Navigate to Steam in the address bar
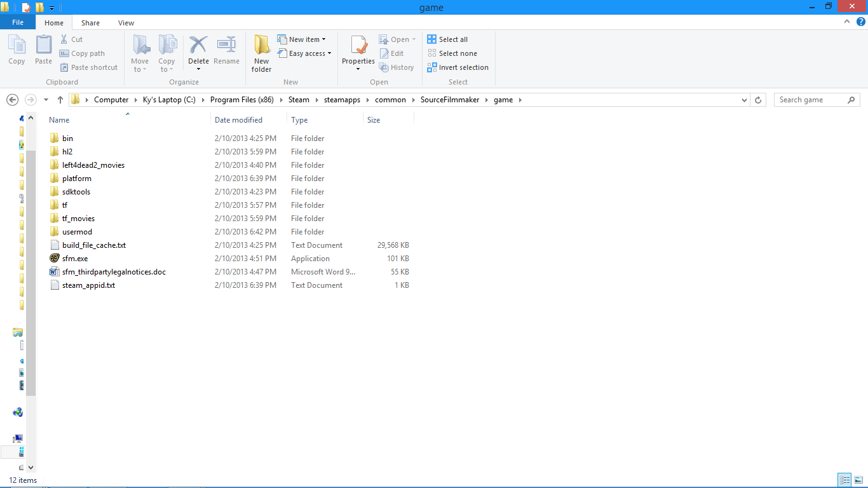Viewport: 868px width, 488px height. pyautogui.click(x=299, y=100)
